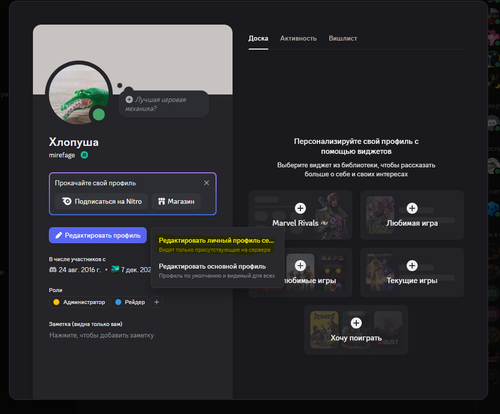The width and height of the screenshot is (500, 414).
Task: Click the pencil icon in Редактировать профиль
Action: pos(59,235)
